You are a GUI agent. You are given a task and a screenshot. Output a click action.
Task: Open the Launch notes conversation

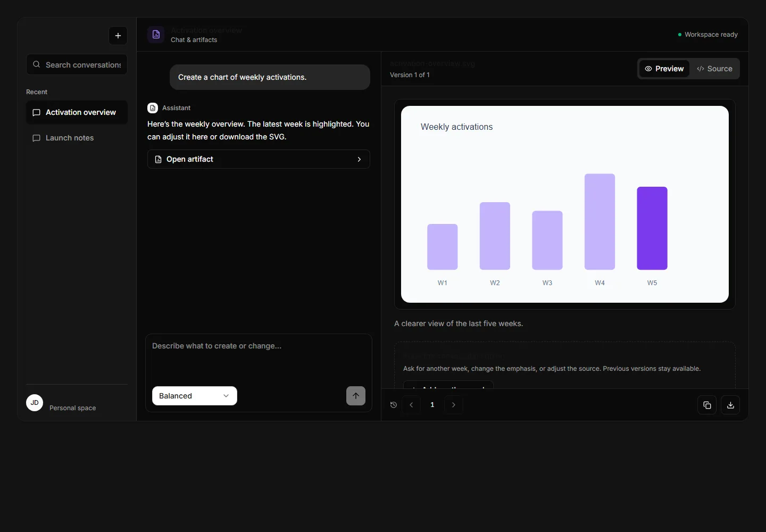coord(77,138)
